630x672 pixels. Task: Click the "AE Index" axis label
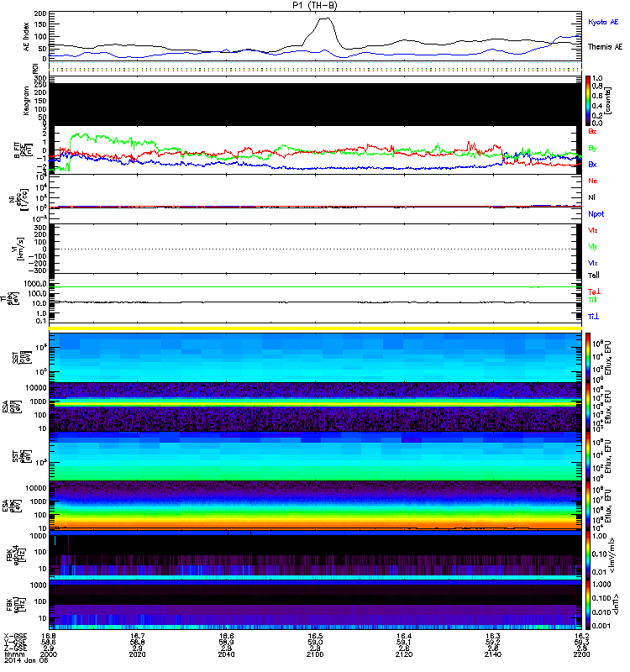point(27,37)
